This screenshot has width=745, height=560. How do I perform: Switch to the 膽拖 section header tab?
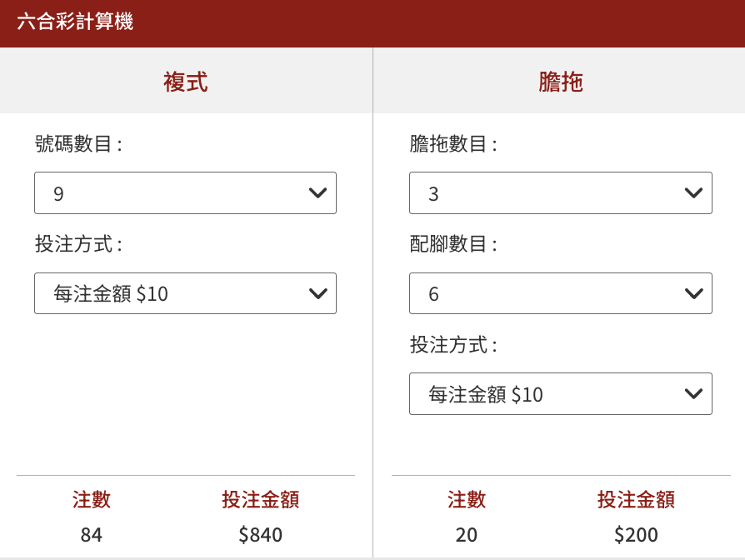(x=560, y=82)
